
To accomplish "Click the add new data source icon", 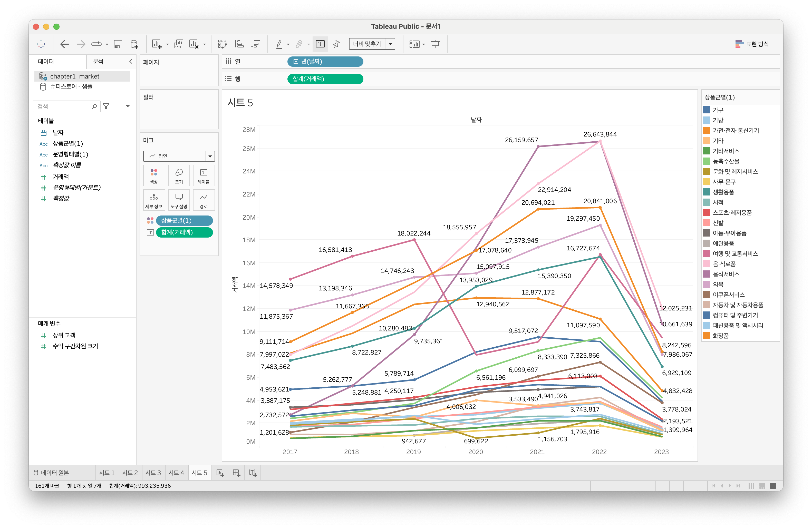I will point(134,44).
